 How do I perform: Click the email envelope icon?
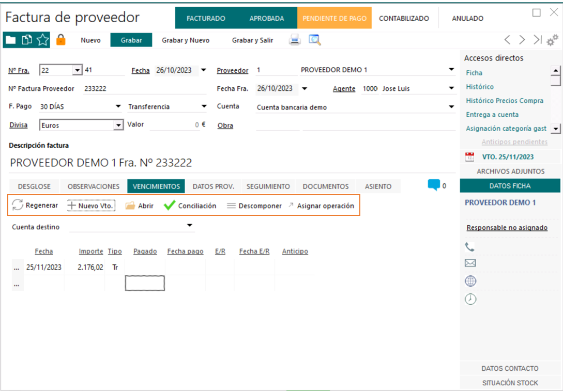pos(470,263)
